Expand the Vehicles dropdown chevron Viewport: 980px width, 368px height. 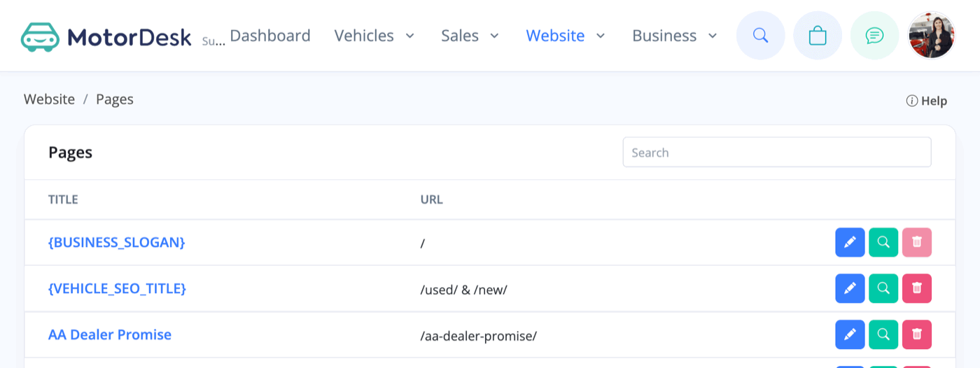(x=410, y=36)
